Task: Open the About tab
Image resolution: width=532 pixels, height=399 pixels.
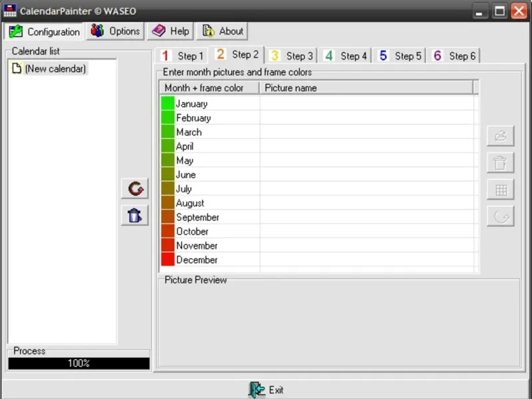Action: pos(222,31)
